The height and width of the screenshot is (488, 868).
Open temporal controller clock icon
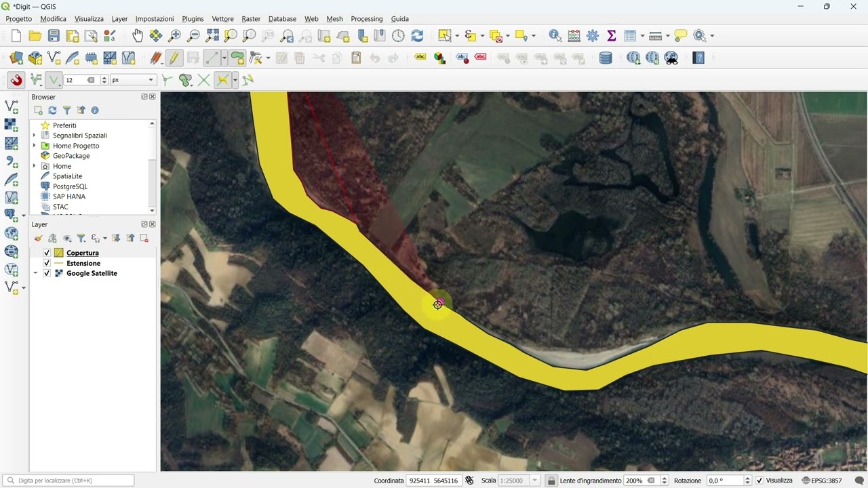point(398,36)
